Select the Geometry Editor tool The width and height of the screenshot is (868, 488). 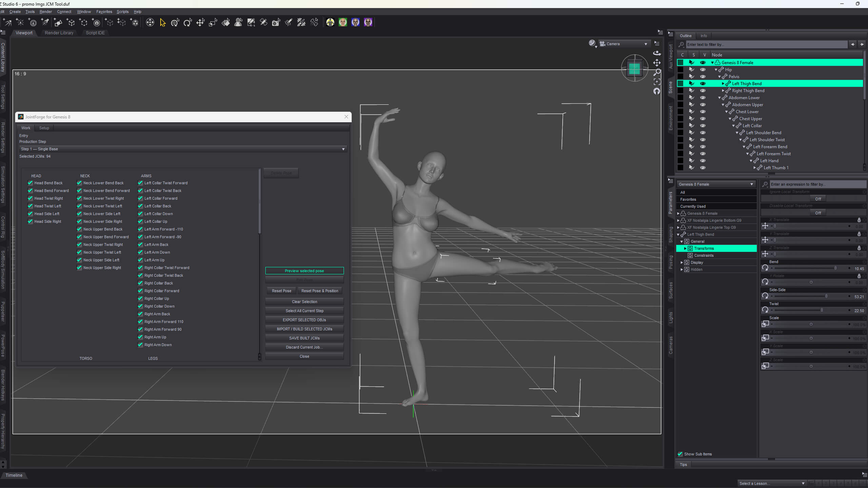point(251,22)
